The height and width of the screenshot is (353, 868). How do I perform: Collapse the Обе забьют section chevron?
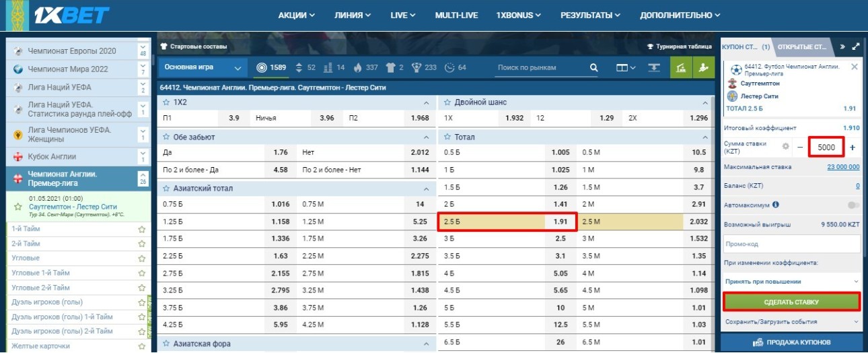tap(426, 137)
